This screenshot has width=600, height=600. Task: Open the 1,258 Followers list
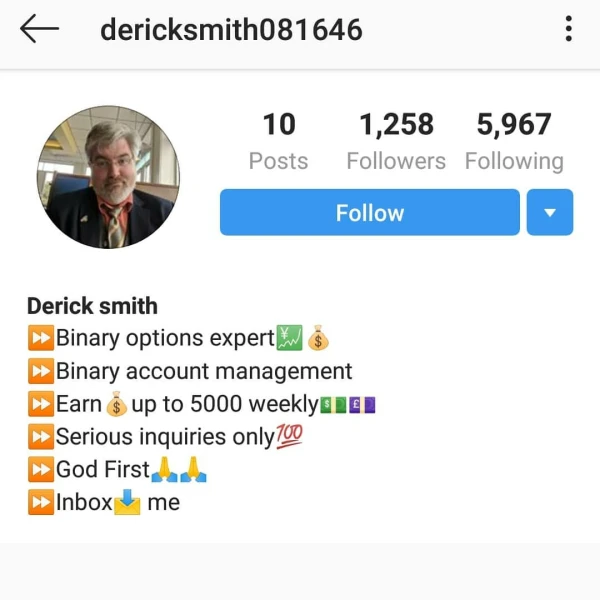(396, 140)
